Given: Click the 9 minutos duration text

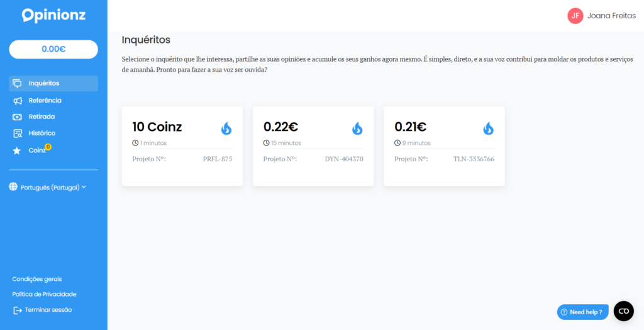Looking at the screenshot, I should (416, 143).
